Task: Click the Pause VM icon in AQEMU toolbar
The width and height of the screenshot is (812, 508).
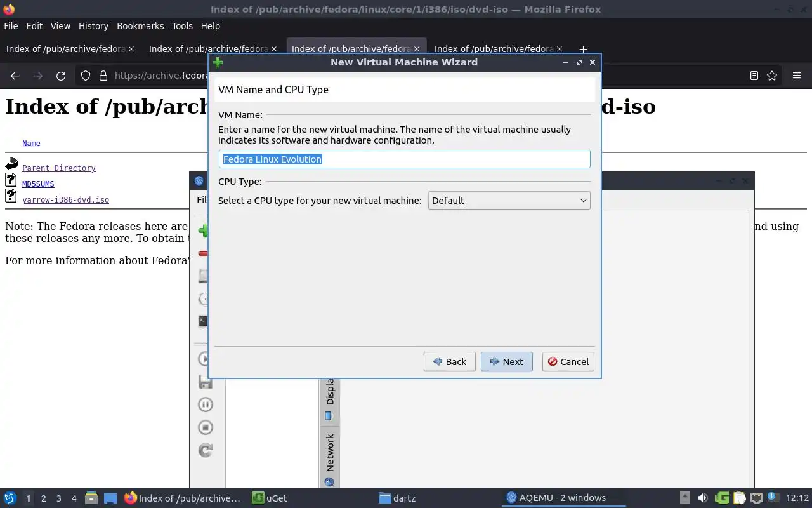Action: (x=205, y=404)
